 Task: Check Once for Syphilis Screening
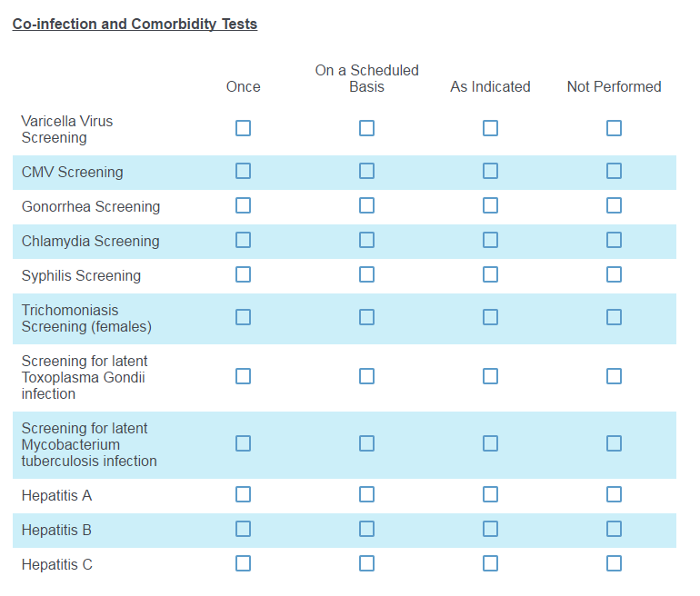[x=243, y=274]
